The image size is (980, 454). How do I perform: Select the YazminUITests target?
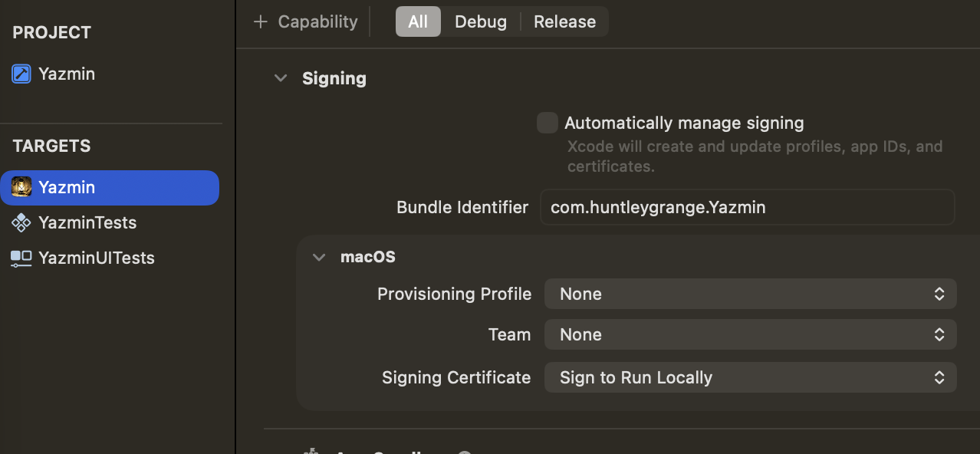click(x=110, y=258)
